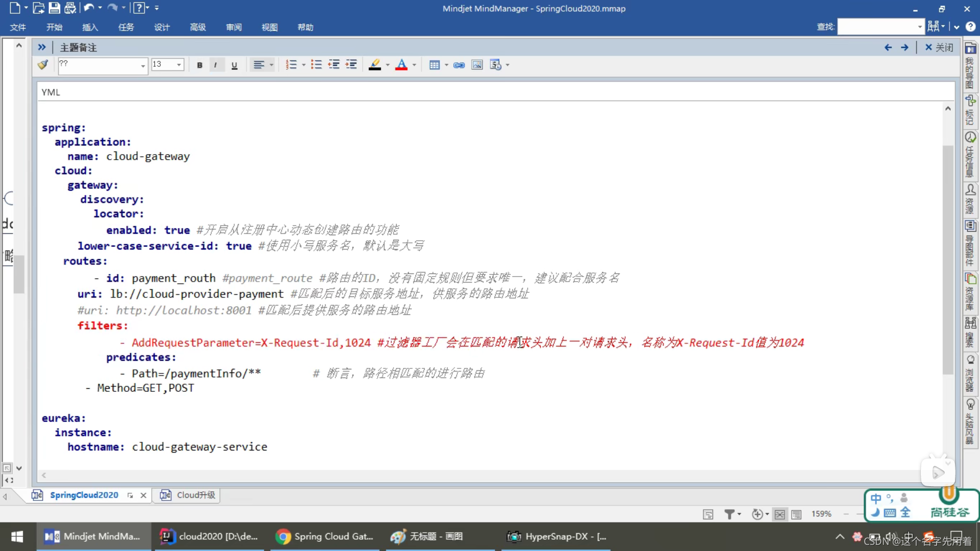Expand the panel collapse toggle on left
The image size is (980, 551).
point(42,47)
